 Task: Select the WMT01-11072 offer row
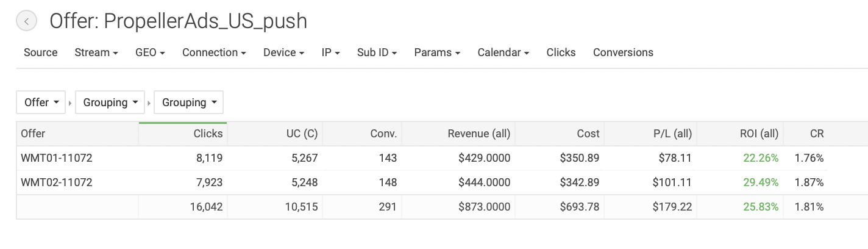pyautogui.click(x=57, y=158)
